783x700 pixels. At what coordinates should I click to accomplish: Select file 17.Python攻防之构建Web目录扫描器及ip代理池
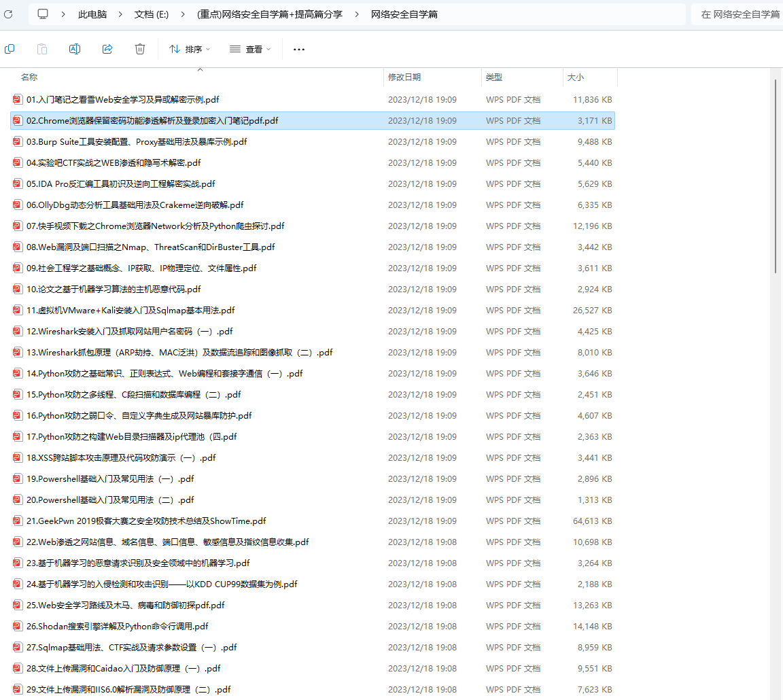point(313,437)
